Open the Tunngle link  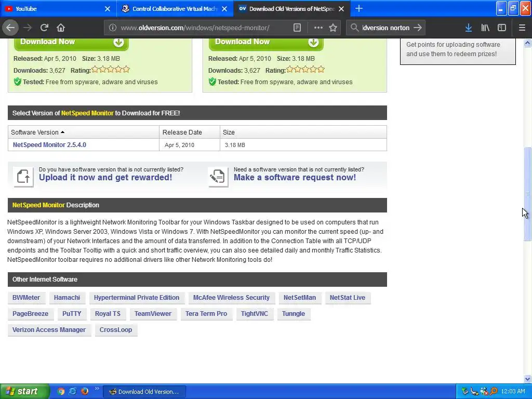294,314
